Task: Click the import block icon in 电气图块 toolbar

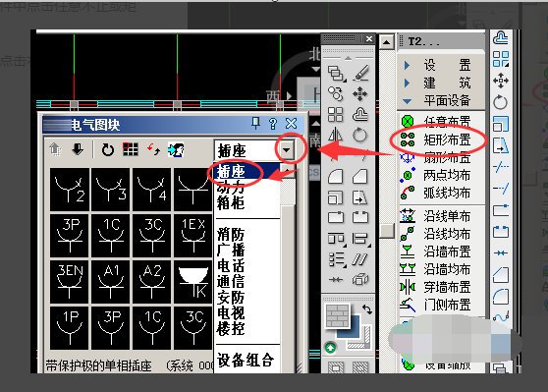Action: [x=176, y=149]
